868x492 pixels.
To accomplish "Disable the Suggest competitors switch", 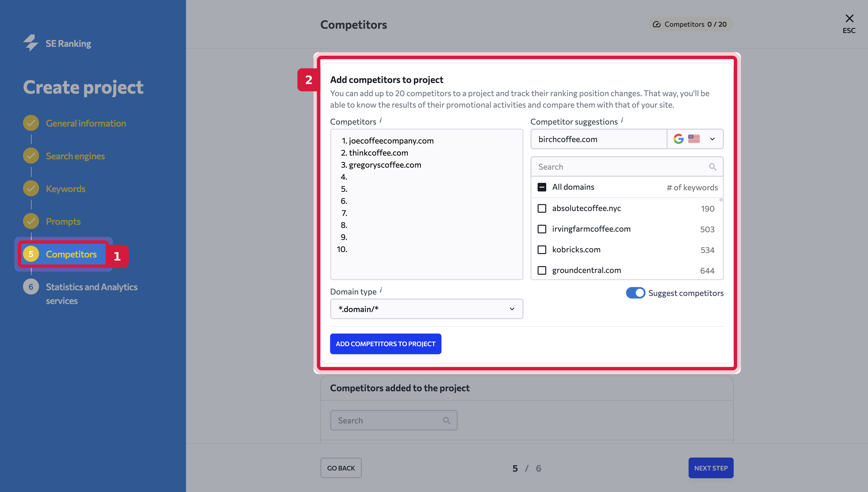I will (635, 293).
